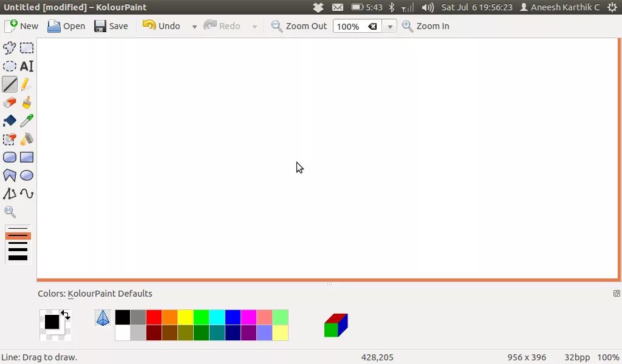Pick the yellow color swatch
Screen dimensions: 622x364
185,317
